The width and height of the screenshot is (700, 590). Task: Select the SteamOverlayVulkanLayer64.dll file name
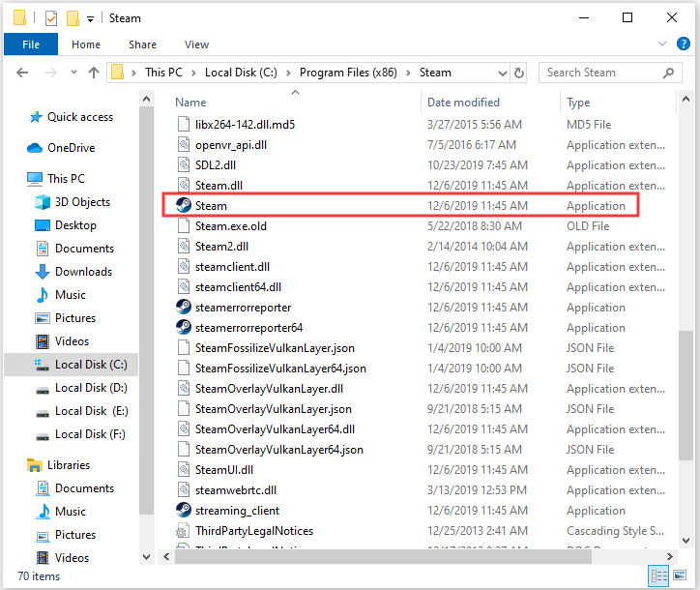pos(275,429)
